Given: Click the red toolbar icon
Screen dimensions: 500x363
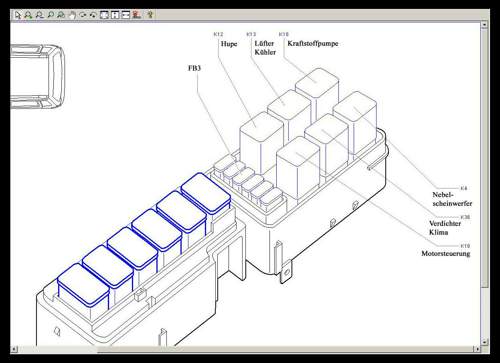Looking at the screenshot, I should (x=136, y=15).
